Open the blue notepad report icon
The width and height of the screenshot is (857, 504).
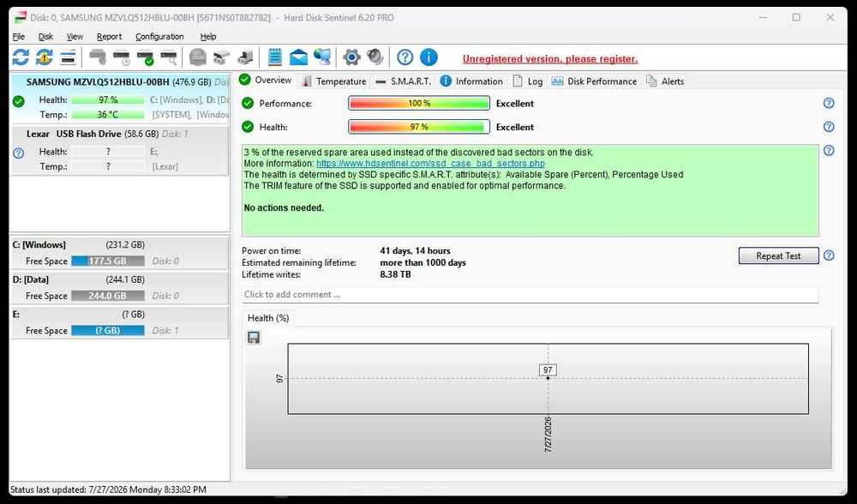[275, 57]
